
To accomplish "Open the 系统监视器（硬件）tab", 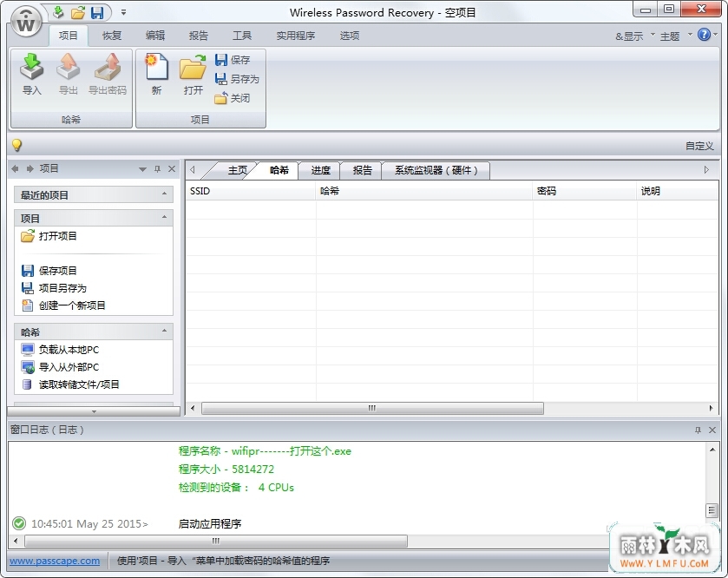I will tap(436, 170).
